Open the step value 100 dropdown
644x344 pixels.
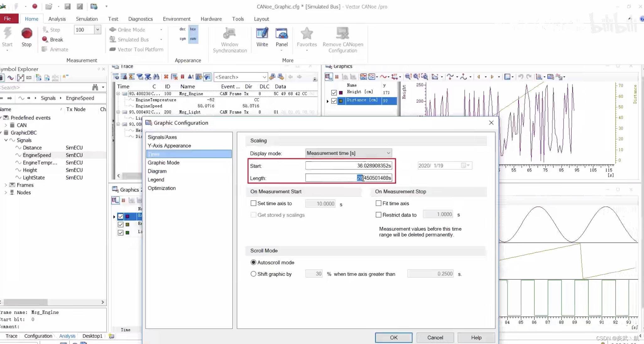coord(98,29)
